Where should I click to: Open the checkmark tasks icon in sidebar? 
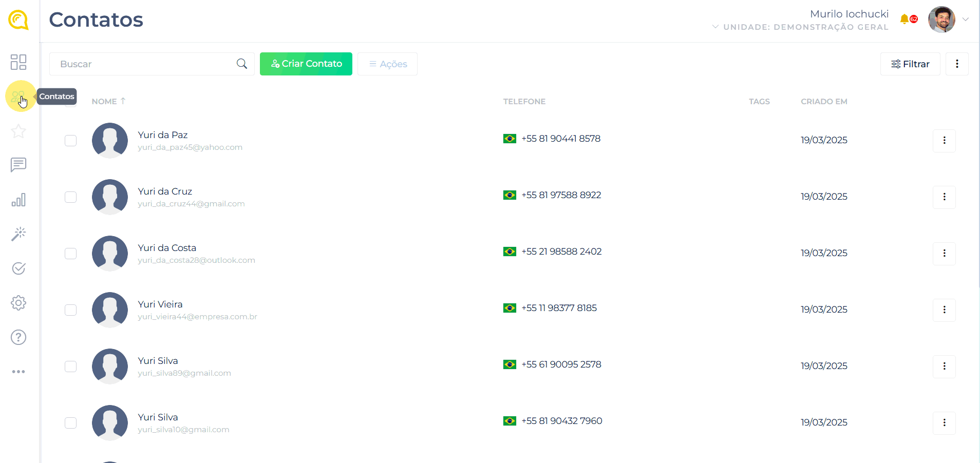[18, 268]
